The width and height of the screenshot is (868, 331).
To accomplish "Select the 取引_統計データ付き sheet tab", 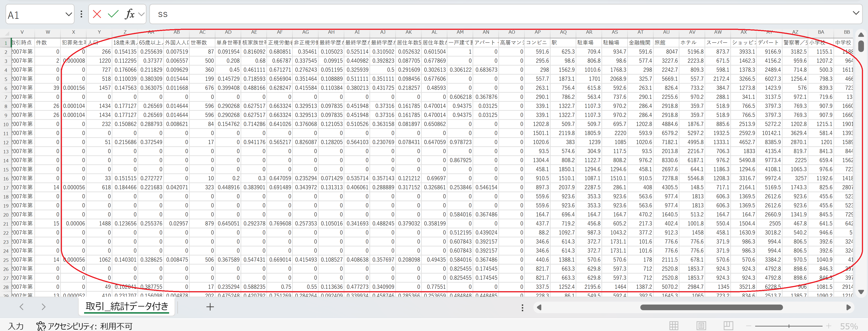I will [127, 306].
